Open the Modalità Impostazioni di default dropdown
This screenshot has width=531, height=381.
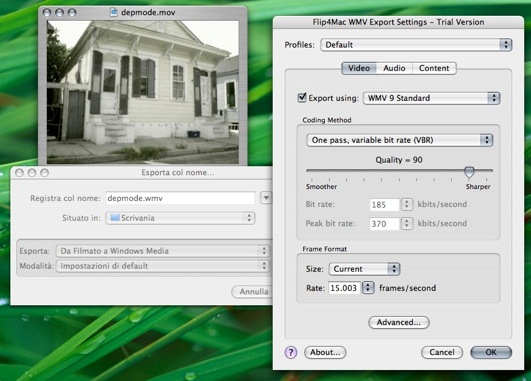[163, 266]
